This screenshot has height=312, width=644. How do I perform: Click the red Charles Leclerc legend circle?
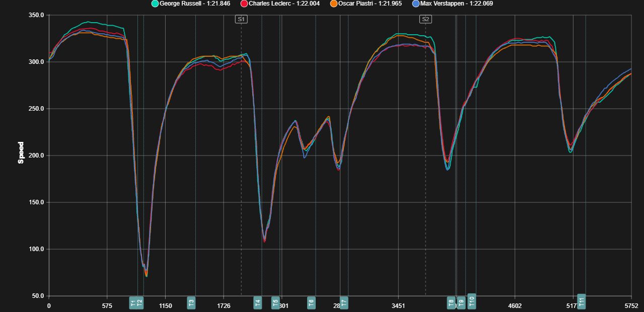pyautogui.click(x=244, y=4)
